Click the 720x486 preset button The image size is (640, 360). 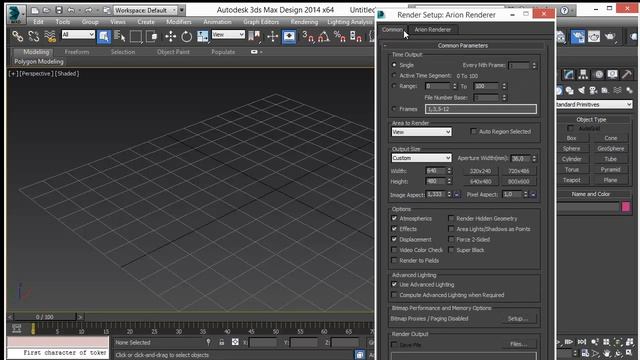[519, 171]
